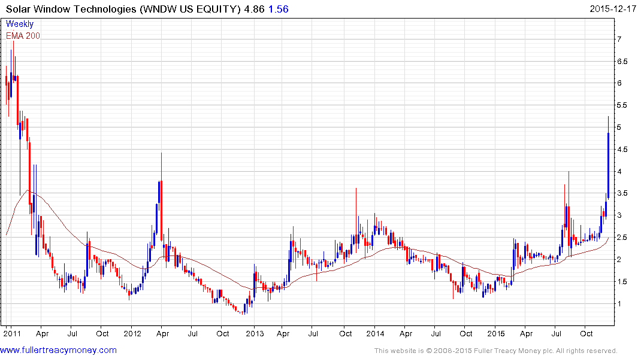Click the chart date 2015-12-17
The height and width of the screenshot is (359, 644).
[x=613, y=9]
